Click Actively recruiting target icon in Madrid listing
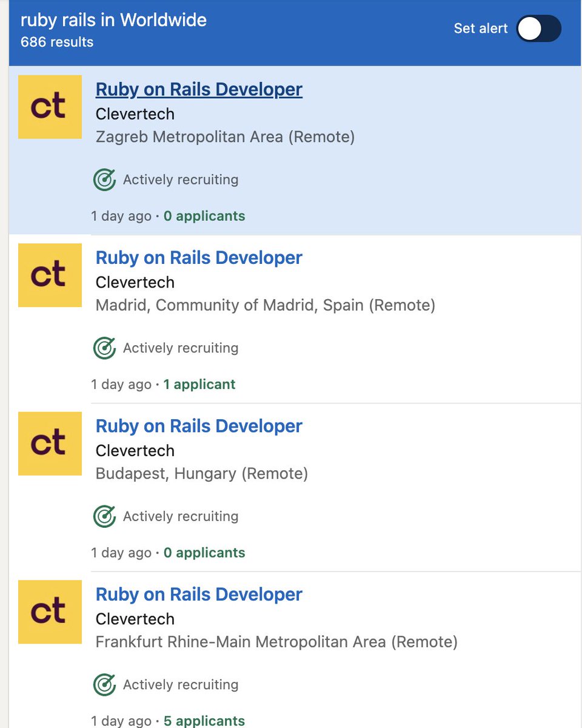582x728 pixels. point(104,348)
